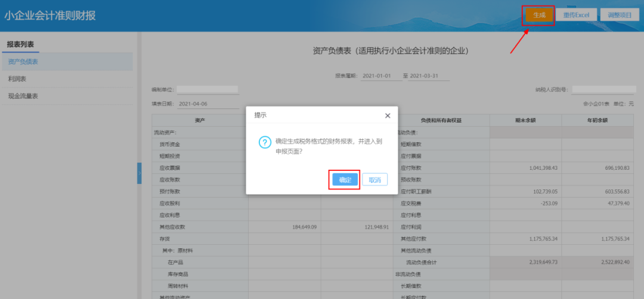Click the 其他流动负债 row label
This screenshot has height=299, width=644.
pos(416,251)
